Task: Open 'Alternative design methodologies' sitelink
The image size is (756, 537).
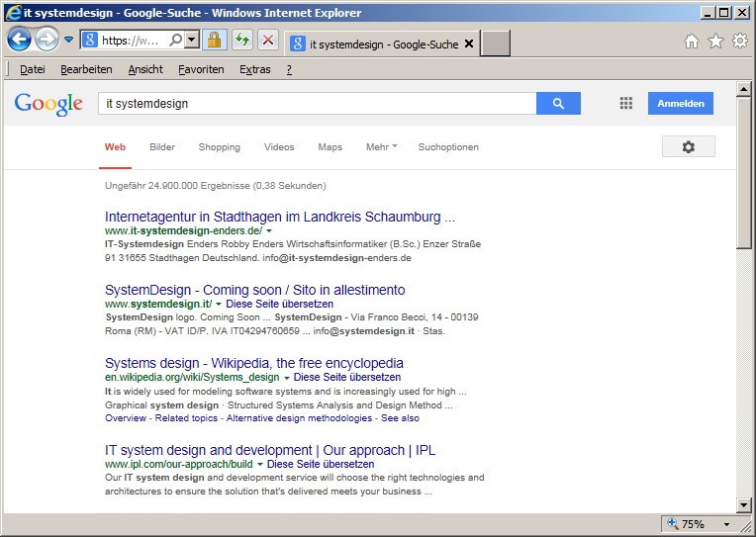Action: tap(299, 418)
